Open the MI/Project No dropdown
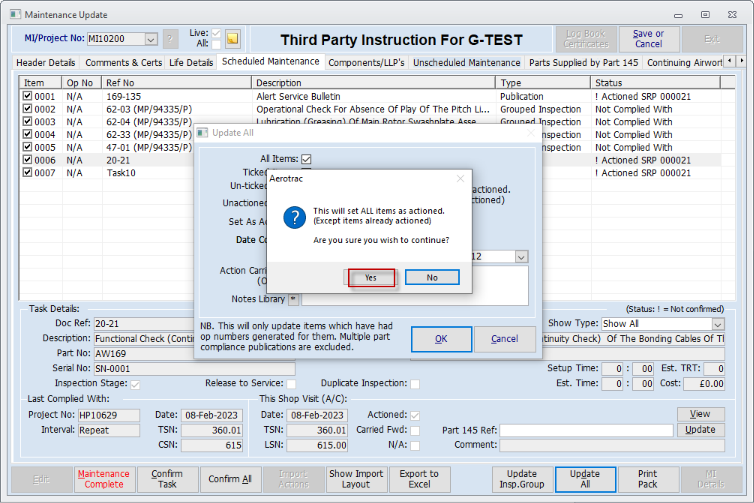754x503 pixels. (x=151, y=39)
